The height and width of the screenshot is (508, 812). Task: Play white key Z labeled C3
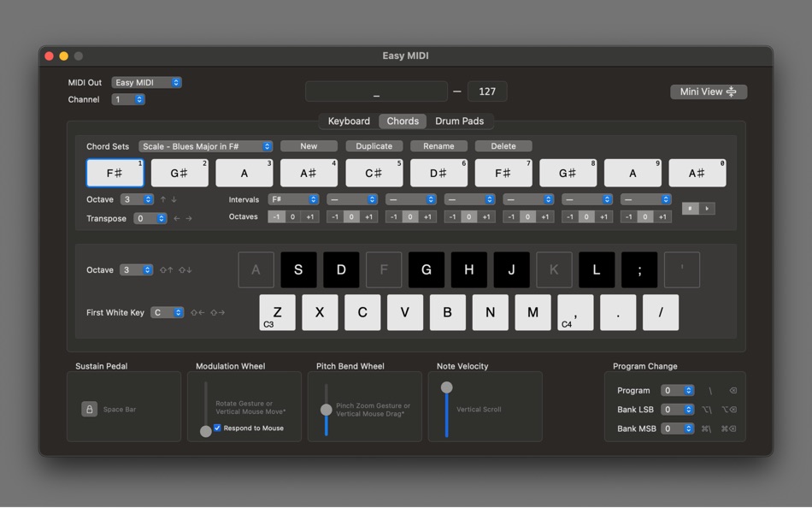tap(278, 312)
